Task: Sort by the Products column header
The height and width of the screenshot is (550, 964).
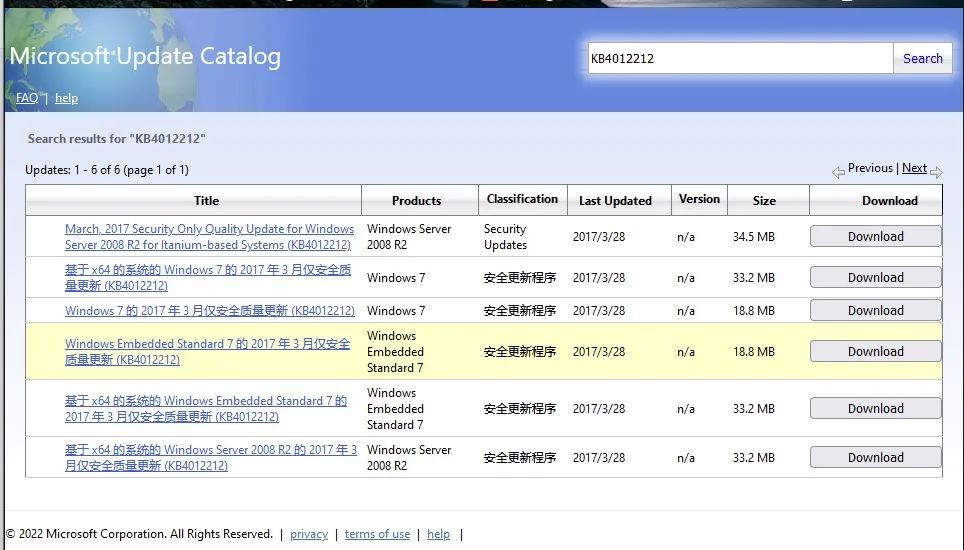Action: 416,200
